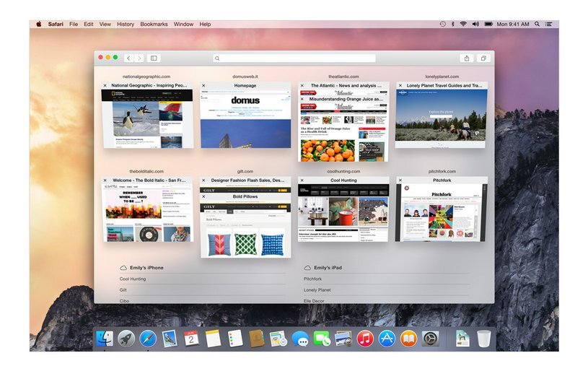Click the Show All Tabs toolbar button
The image size is (588, 379).
pyautogui.click(x=483, y=58)
